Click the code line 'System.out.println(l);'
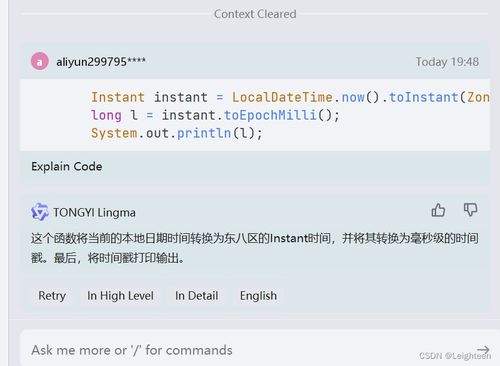Viewport: 500px width, 366px height. click(x=177, y=133)
